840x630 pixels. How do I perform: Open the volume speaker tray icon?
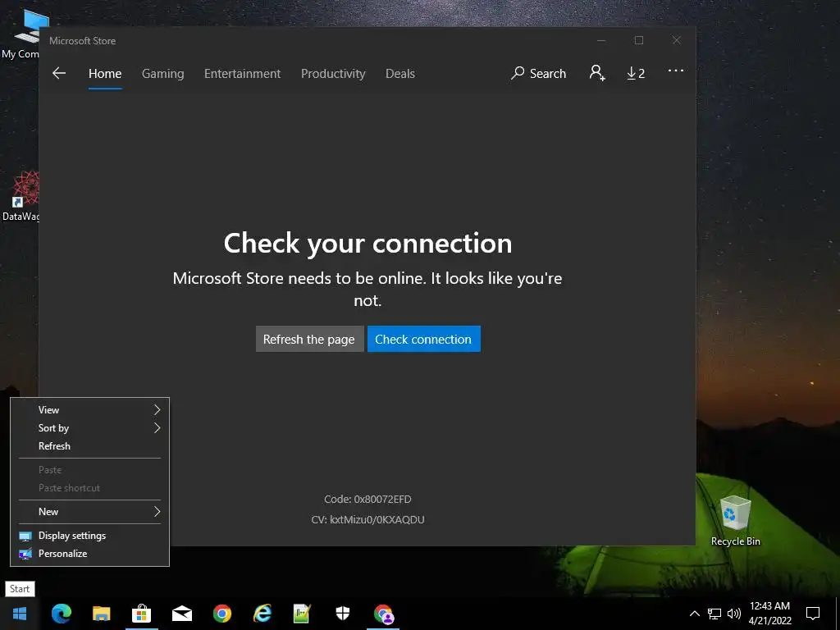click(734, 614)
